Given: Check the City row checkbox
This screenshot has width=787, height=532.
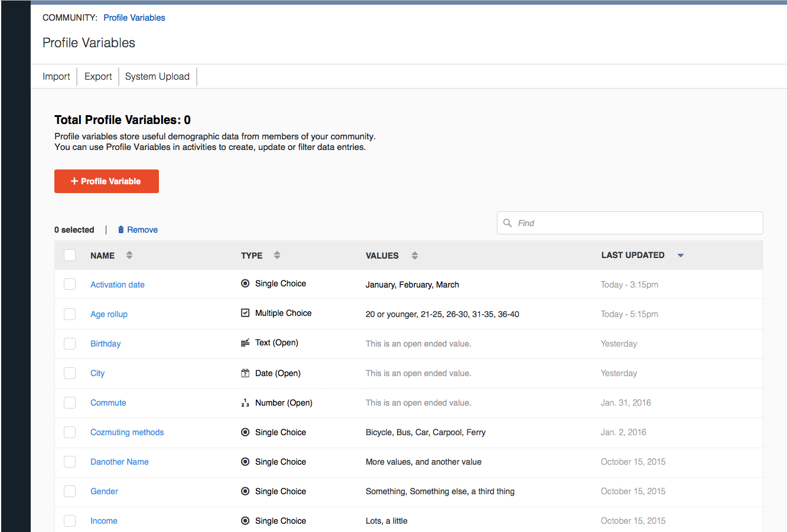Looking at the screenshot, I should tap(70, 373).
